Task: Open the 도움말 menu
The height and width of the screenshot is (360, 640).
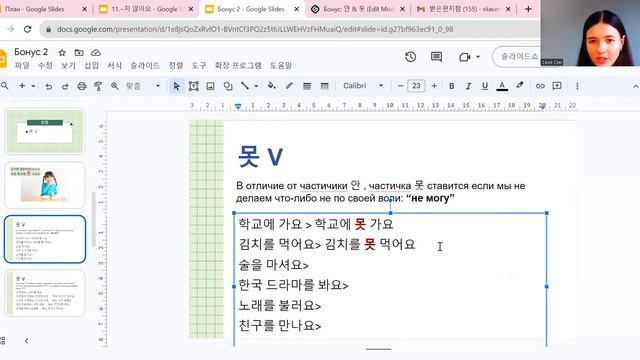Action: coord(281,65)
